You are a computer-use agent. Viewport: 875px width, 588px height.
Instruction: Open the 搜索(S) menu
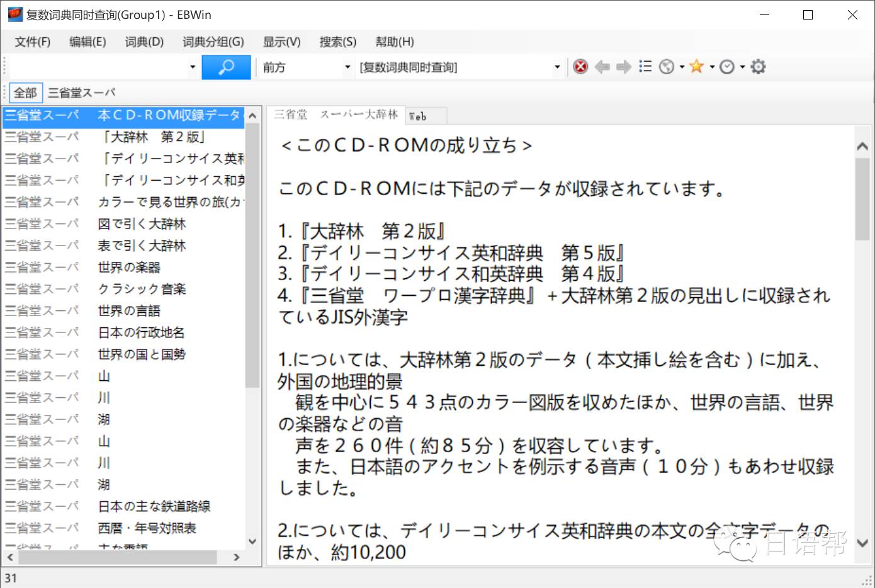[337, 42]
